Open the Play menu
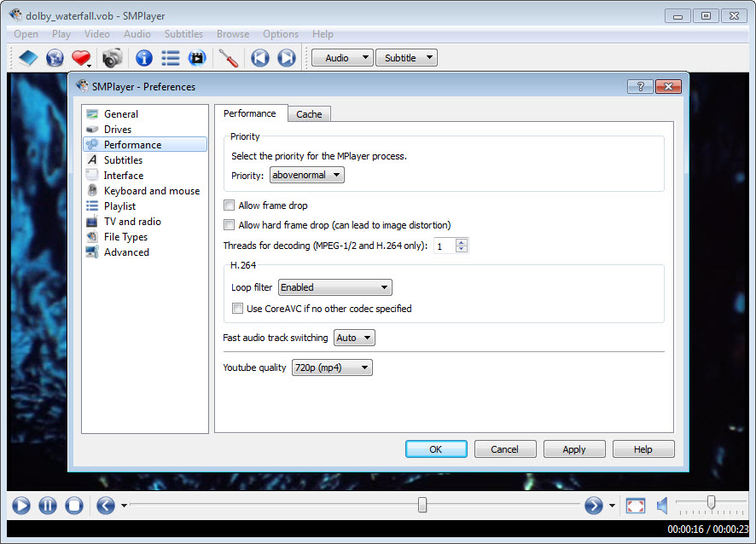Image resolution: width=756 pixels, height=544 pixels. tap(61, 34)
